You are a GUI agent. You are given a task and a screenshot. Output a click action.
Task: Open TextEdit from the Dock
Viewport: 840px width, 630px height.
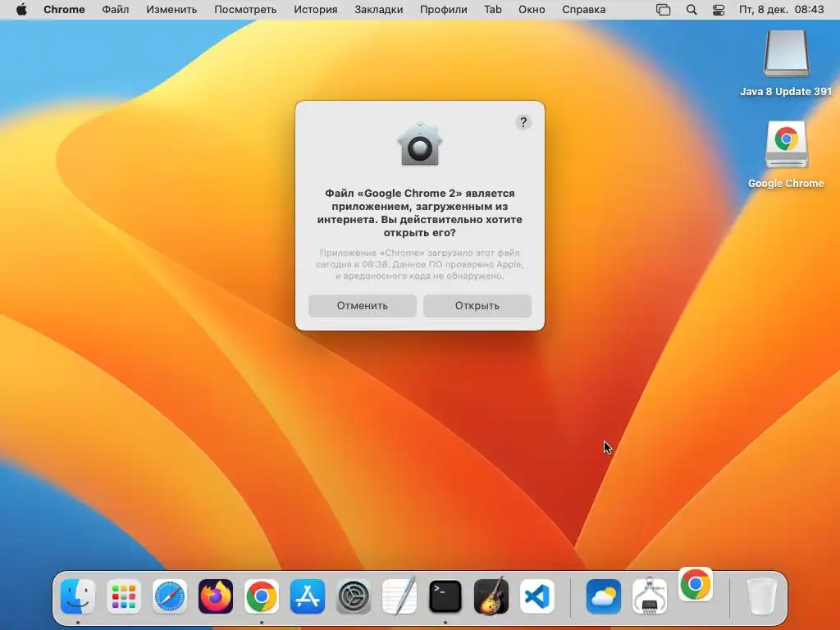[x=399, y=596]
